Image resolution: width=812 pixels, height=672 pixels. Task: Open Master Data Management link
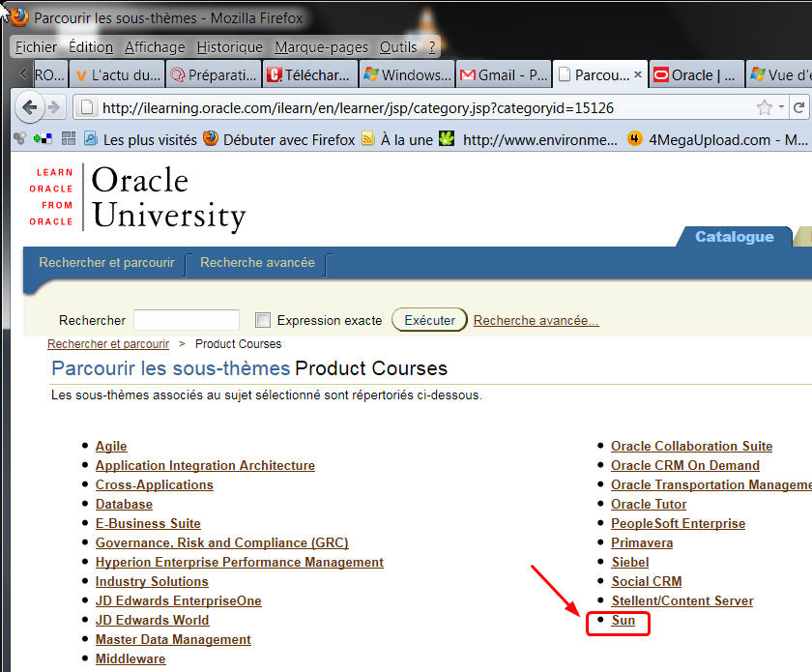pyautogui.click(x=173, y=639)
